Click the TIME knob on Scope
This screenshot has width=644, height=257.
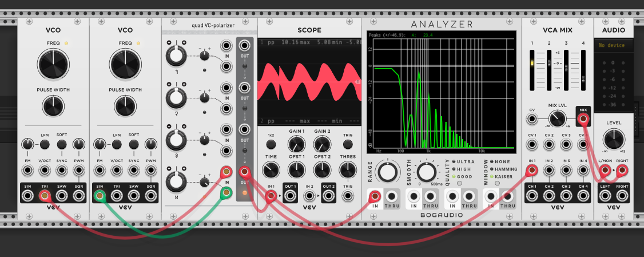point(271,170)
